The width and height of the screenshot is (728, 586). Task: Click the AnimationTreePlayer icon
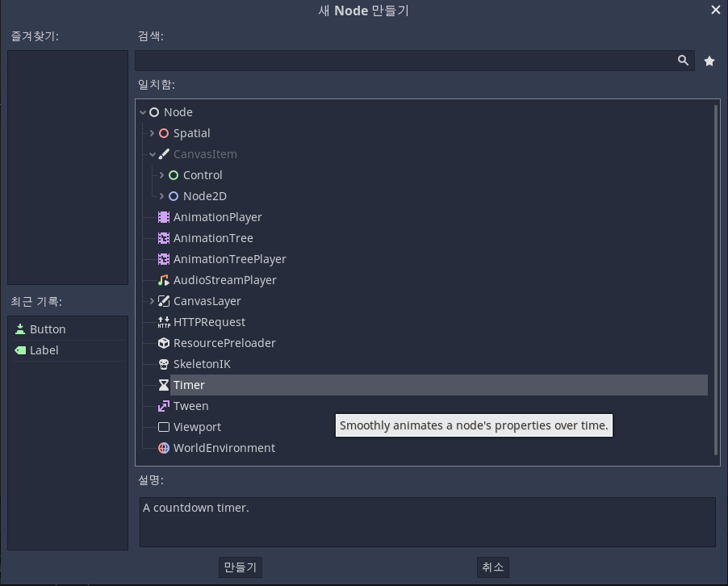point(164,259)
